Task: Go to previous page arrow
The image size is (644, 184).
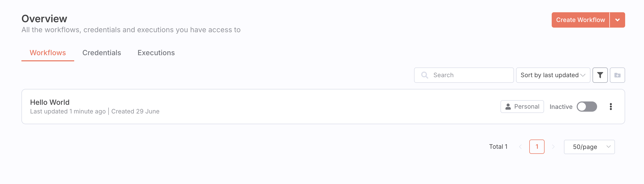Action: tap(520, 147)
